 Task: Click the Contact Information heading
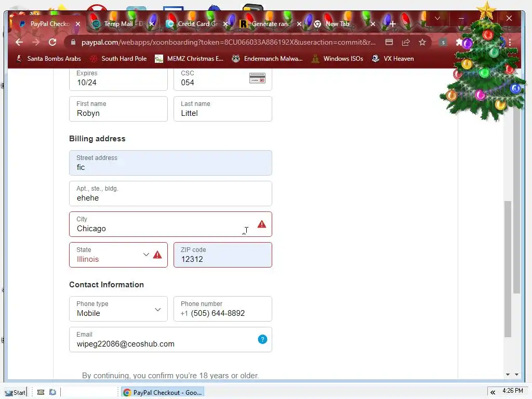107,285
